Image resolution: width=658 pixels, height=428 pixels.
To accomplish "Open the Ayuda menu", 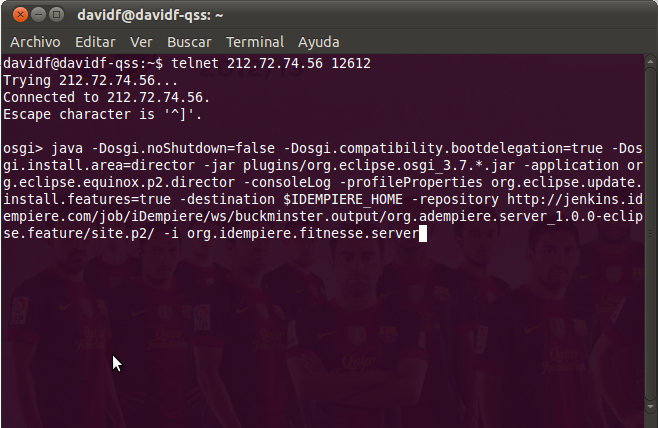I will 319,42.
